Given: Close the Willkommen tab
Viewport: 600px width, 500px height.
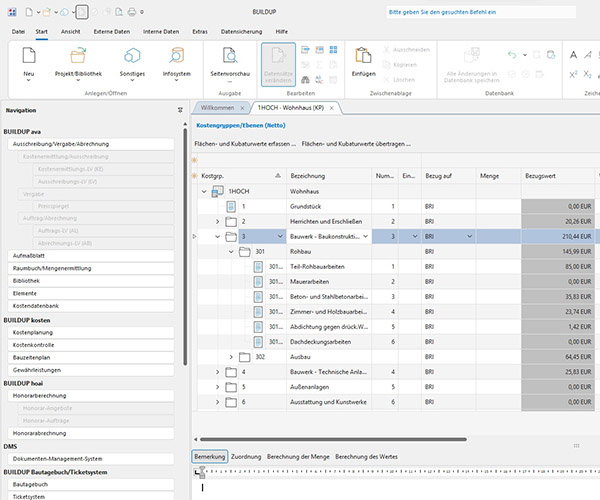Looking at the screenshot, I should (x=242, y=108).
